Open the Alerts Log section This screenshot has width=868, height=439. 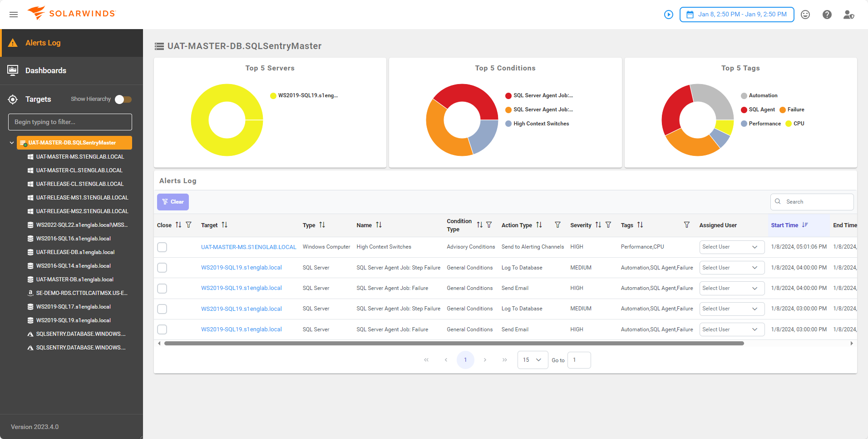tap(43, 43)
